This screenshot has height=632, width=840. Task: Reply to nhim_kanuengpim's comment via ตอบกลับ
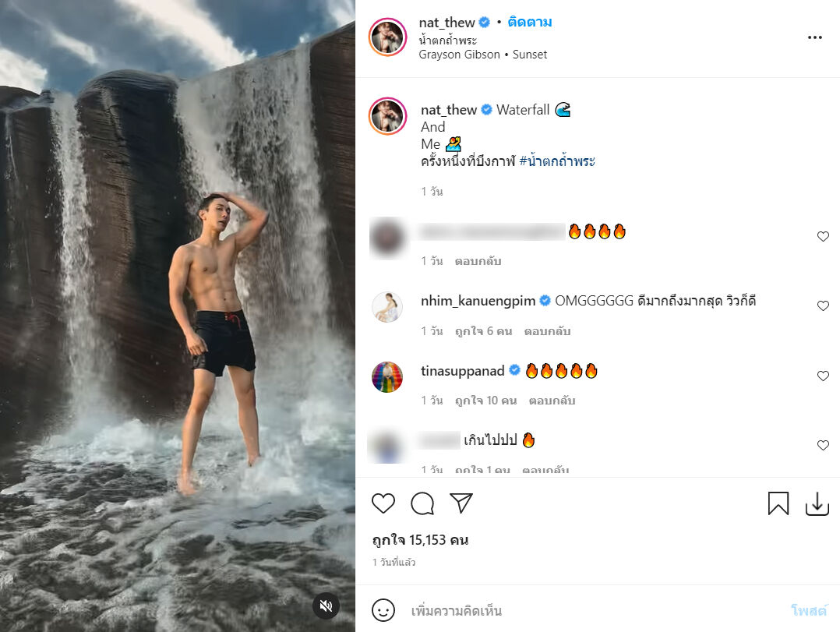click(547, 331)
